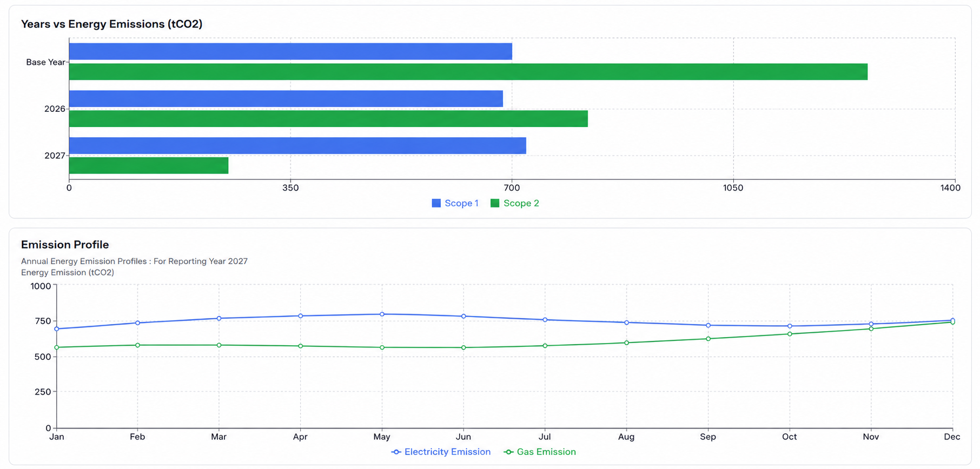Select the Electricity Emission point for Feb
The width and height of the screenshot is (980, 469).
click(137, 323)
